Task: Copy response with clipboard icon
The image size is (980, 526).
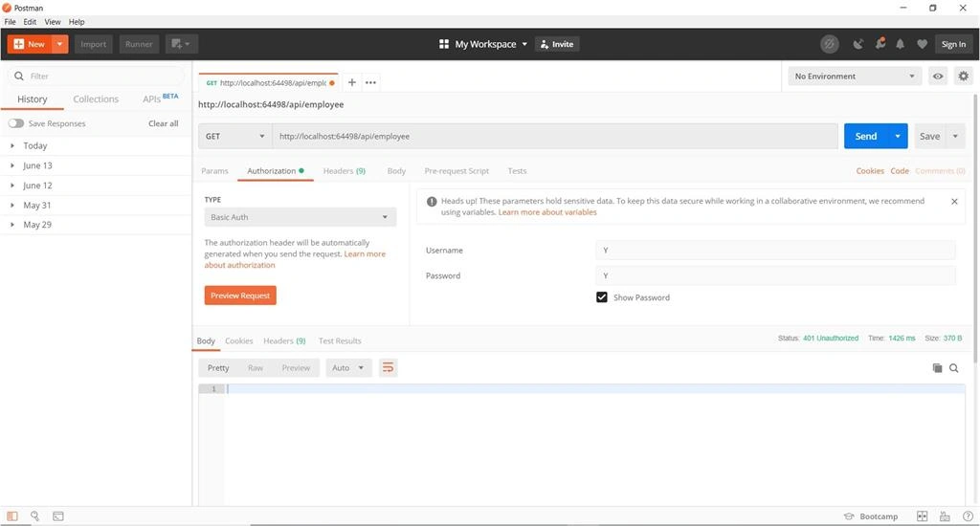Action: [x=937, y=368]
